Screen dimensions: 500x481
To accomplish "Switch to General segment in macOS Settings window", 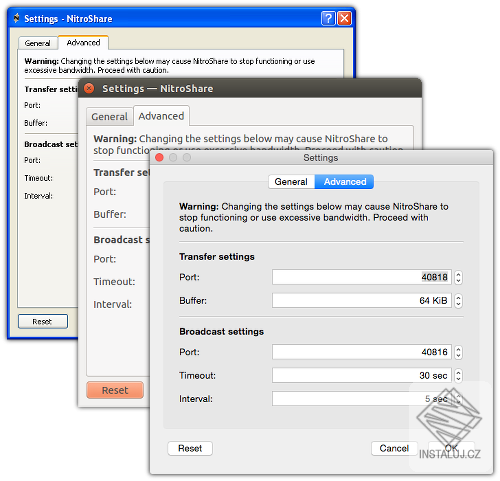I will (291, 182).
